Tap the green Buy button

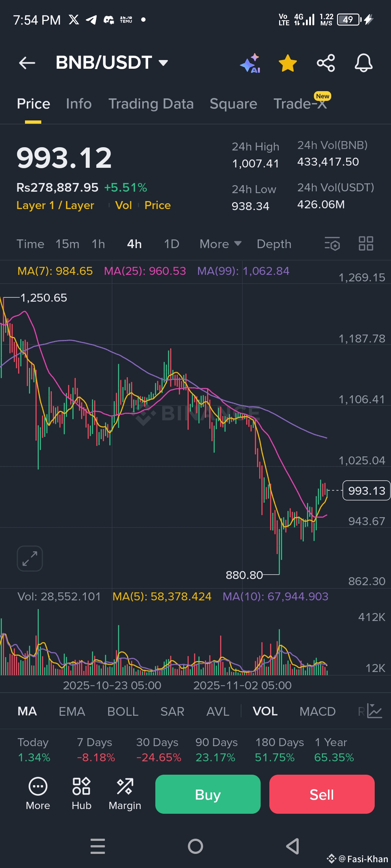(x=208, y=794)
